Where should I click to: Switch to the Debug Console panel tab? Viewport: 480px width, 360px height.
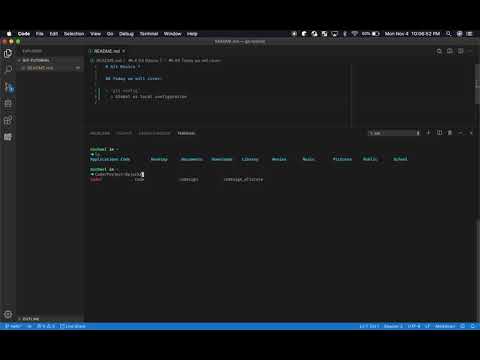(x=154, y=133)
